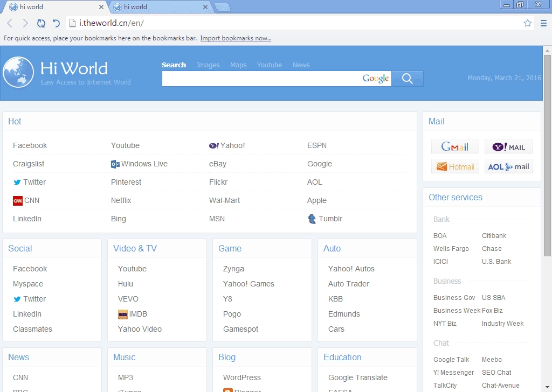Click the scrollbar down arrow
Screen dimensions: 552x392
(548, 387)
